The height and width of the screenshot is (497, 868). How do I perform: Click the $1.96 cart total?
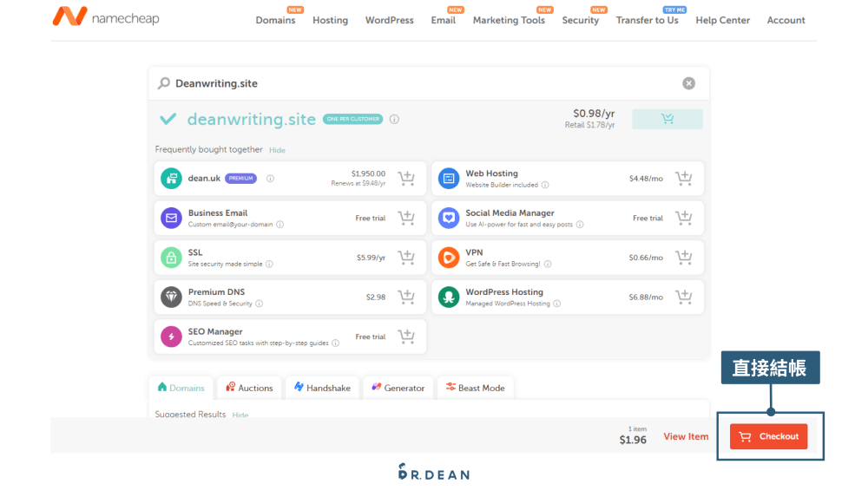click(x=633, y=440)
